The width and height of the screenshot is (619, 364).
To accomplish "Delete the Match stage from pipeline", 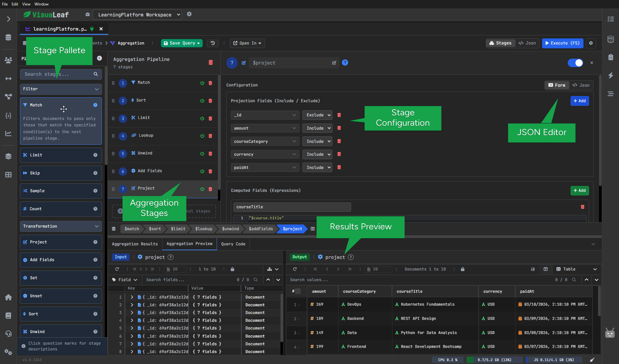I will pos(210,83).
